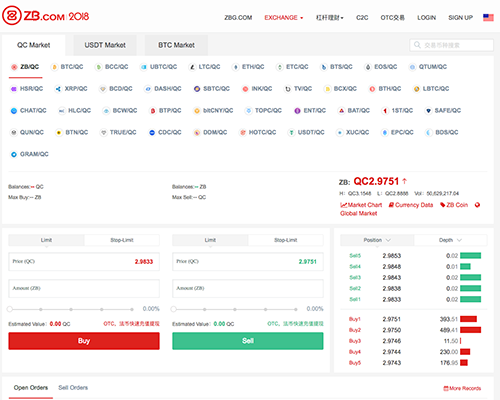The image size is (500, 400).
Task: Select the ETH/QC coin icon
Action: tap(236, 67)
